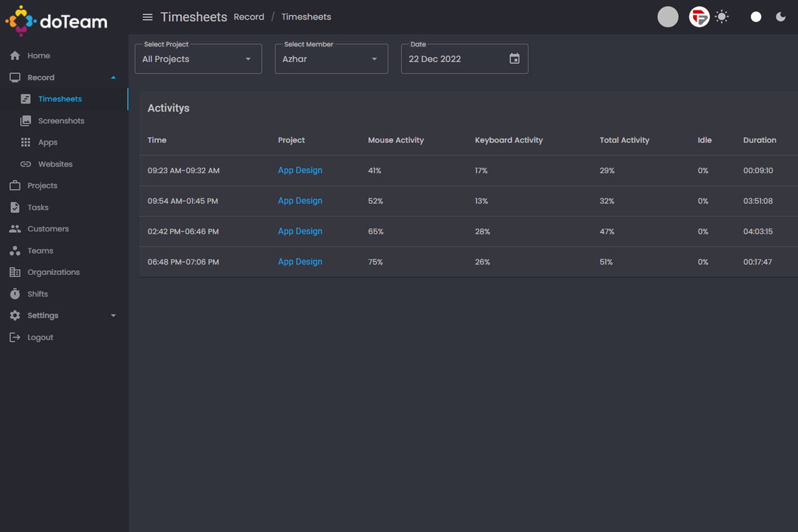Screen dimensions: 798x532
Task: Click Logout at the sidebar bottom
Action: pyautogui.click(x=40, y=337)
